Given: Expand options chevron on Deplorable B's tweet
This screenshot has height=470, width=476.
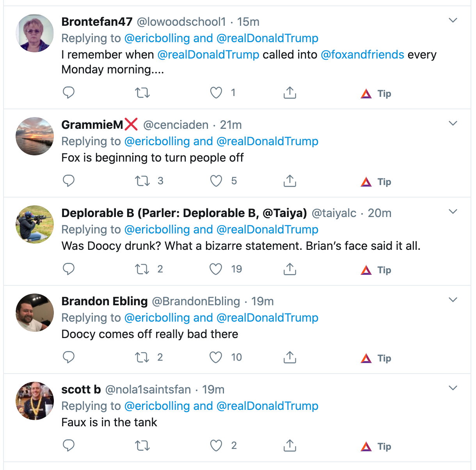Looking at the screenshot, I should 453,212.
